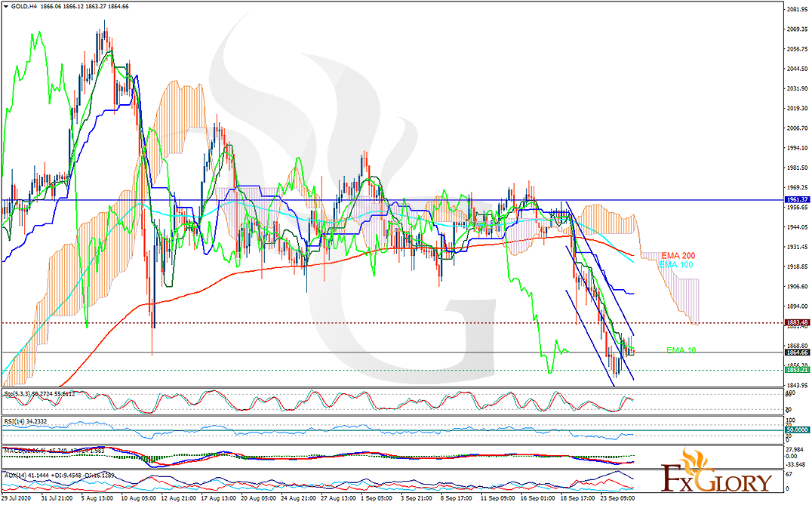Click the Sto(5,3,3) indicator label
This screenshot has height=505, width=812.
coord(39,394)
